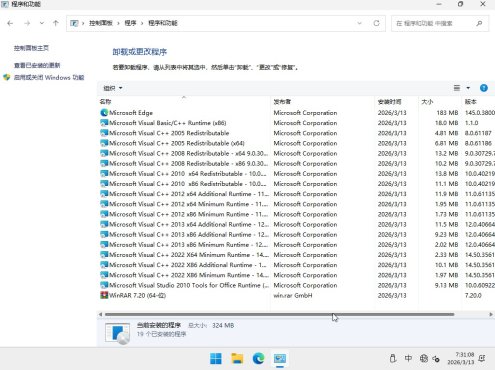Change the list view layout icon
The width and height of the screenshot is (495, 370).
(457, 88)
